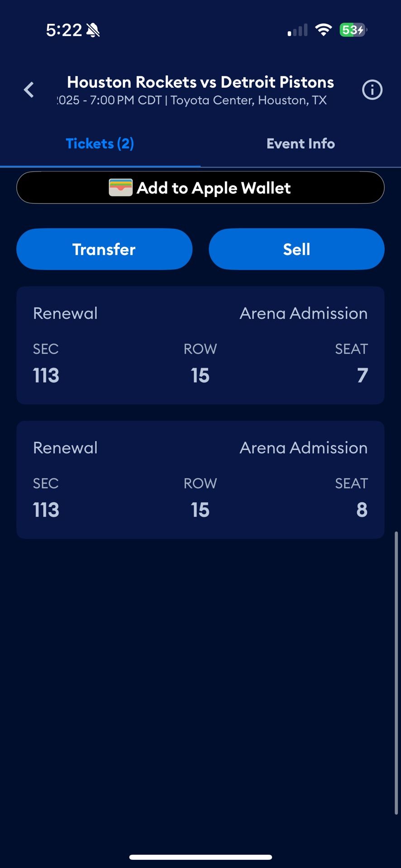Tap the Toyota Center date and venue subtitle
This screenshot has width=401, height=868.
[192, 100]
